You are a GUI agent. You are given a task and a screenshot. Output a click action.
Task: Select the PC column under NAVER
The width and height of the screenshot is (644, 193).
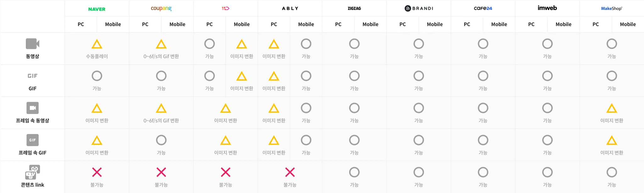(x=81, y=24)
